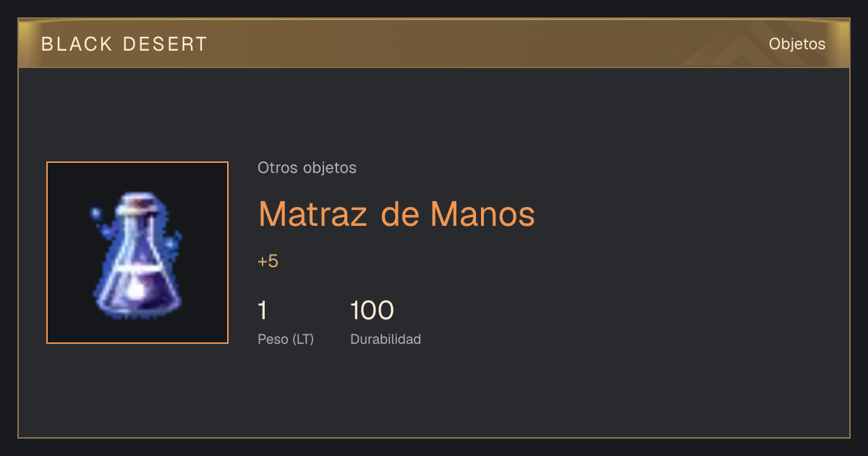868x456 pixels.
Task: Click the blue flask item icon
Action: point(137,255)
